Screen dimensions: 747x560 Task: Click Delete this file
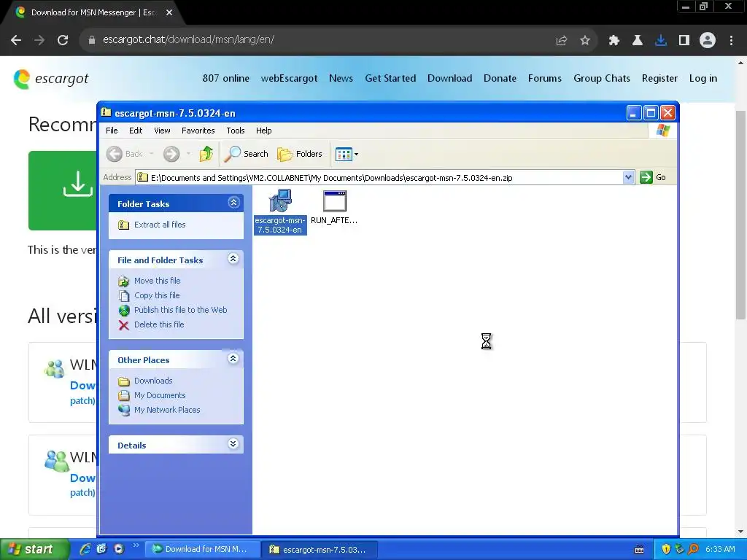pos(158,324)
